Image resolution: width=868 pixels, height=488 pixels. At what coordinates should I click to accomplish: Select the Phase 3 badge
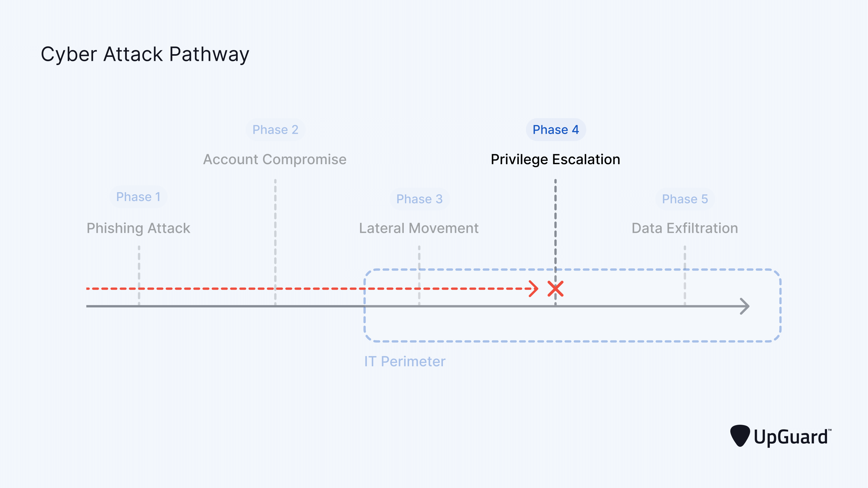click(x=419, y=199)
